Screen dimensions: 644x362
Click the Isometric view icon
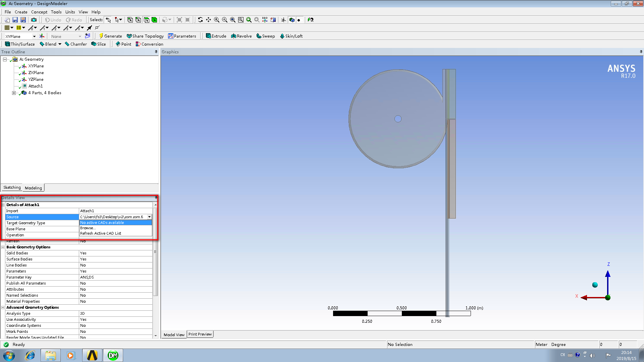(265, 20)
